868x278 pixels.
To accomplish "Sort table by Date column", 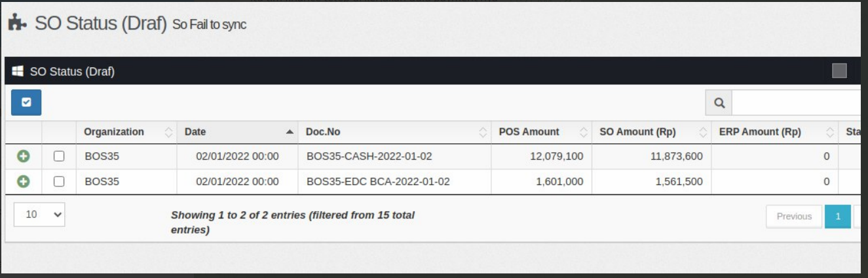I will [236, 132].
